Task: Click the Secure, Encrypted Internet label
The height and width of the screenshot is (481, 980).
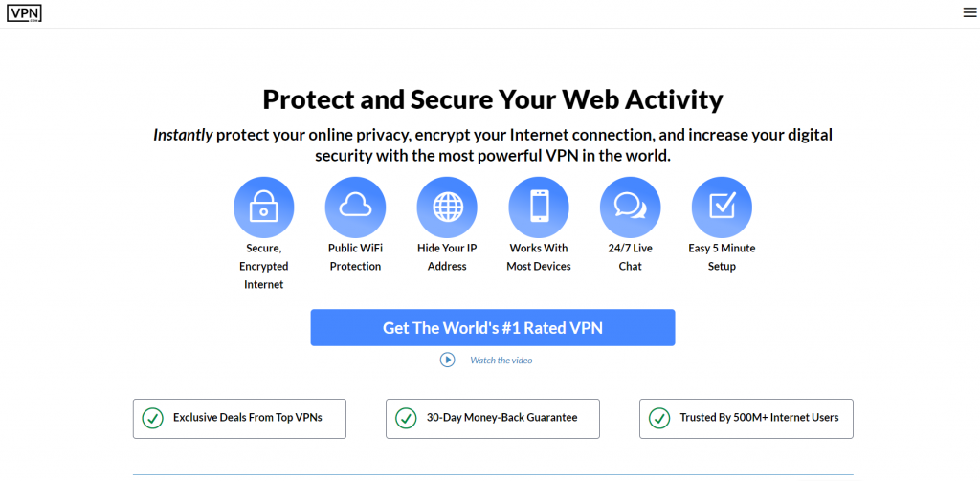Action: click(263, 266)
